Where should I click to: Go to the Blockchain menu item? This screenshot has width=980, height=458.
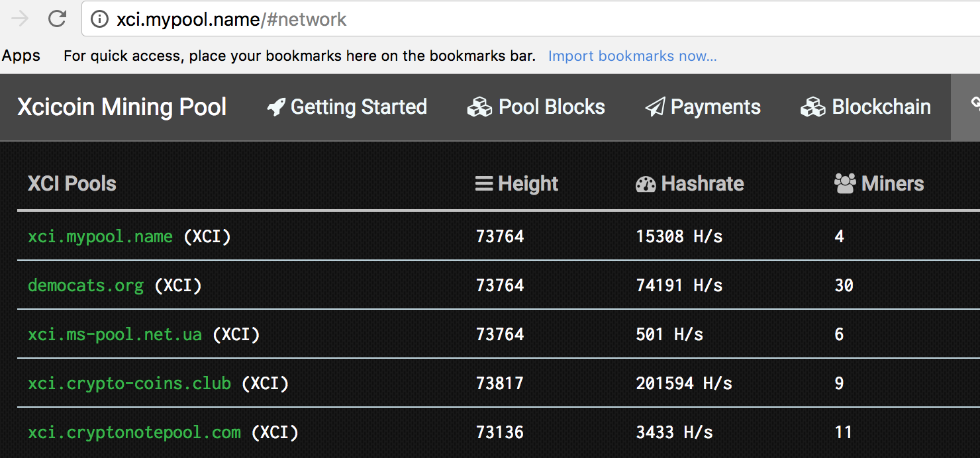coord(866,107)
